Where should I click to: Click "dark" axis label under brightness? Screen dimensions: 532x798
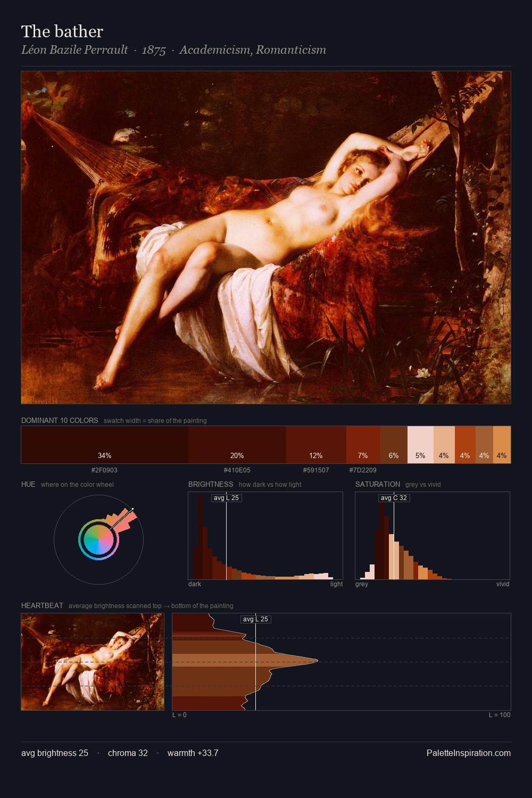[195, 584]
